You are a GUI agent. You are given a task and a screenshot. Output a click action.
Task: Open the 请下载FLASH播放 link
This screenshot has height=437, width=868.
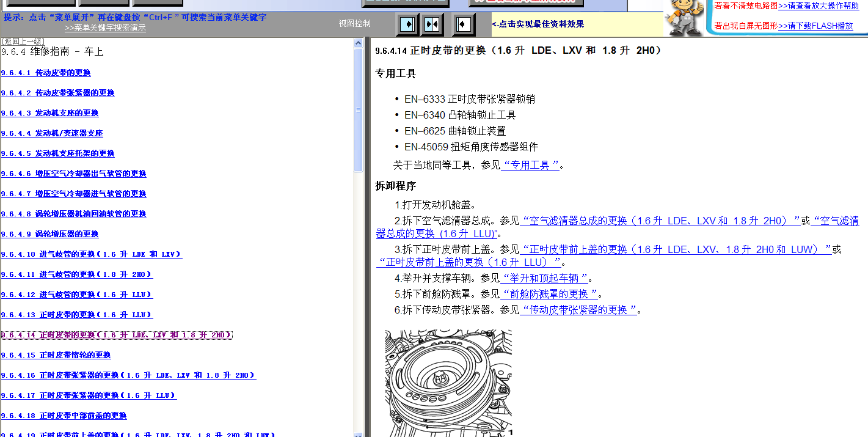pos(815,26)
